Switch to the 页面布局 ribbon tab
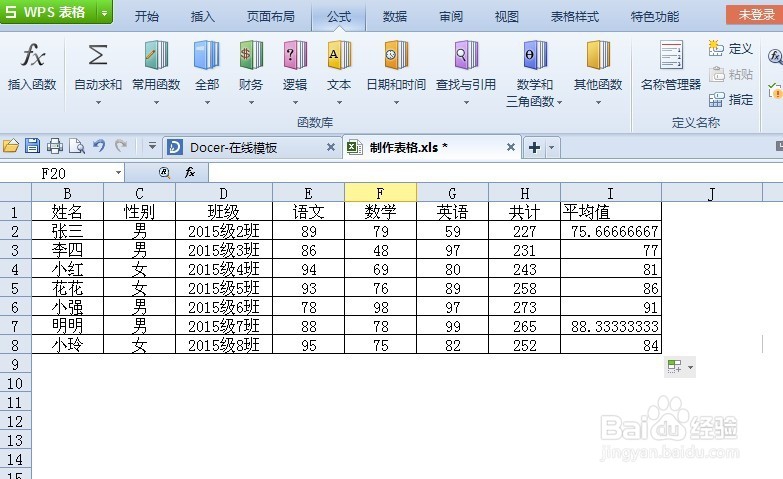 coord(271,16)
